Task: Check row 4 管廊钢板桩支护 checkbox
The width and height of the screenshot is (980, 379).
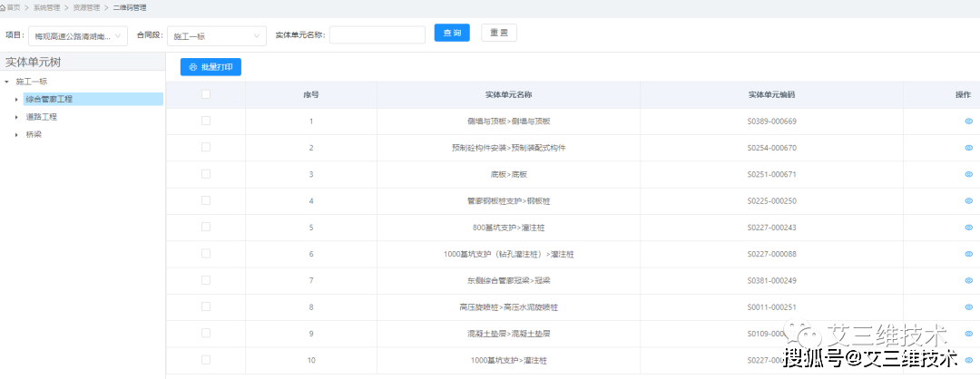Action: (206, 200)
